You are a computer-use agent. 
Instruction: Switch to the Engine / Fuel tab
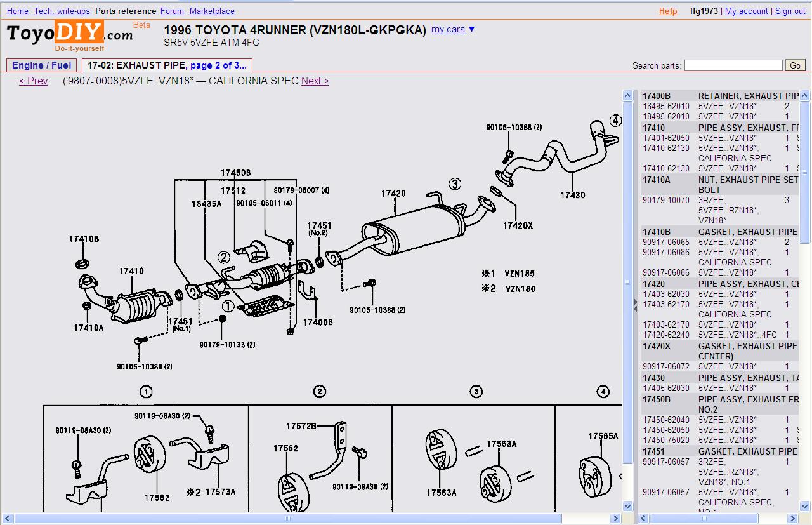click(42, 65)
